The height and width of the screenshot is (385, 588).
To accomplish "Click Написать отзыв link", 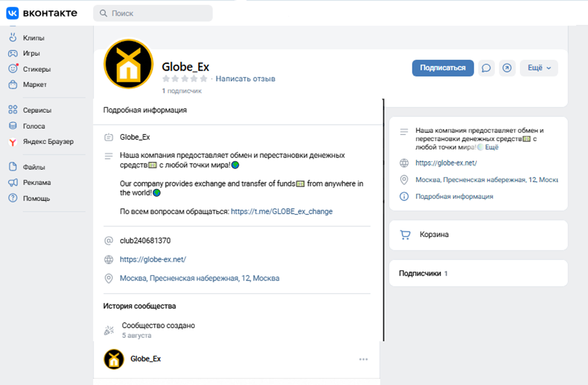I will point(245,78).
